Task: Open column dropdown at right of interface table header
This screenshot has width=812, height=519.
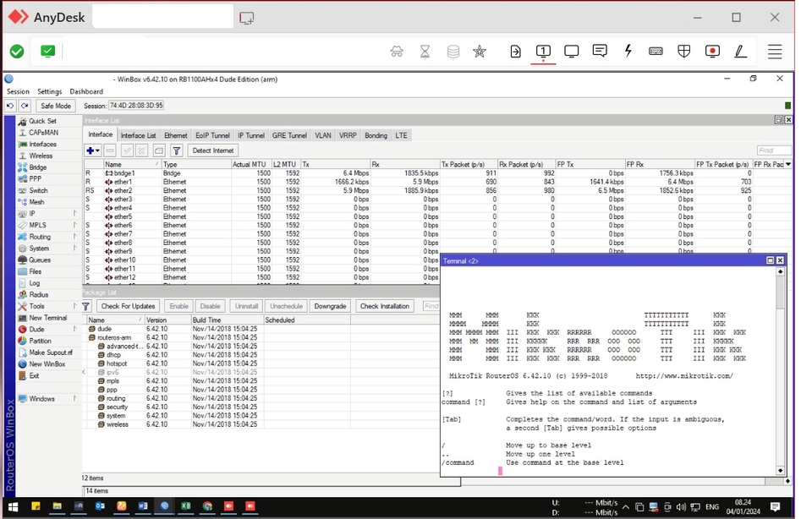Action: [x=788, y=164]
